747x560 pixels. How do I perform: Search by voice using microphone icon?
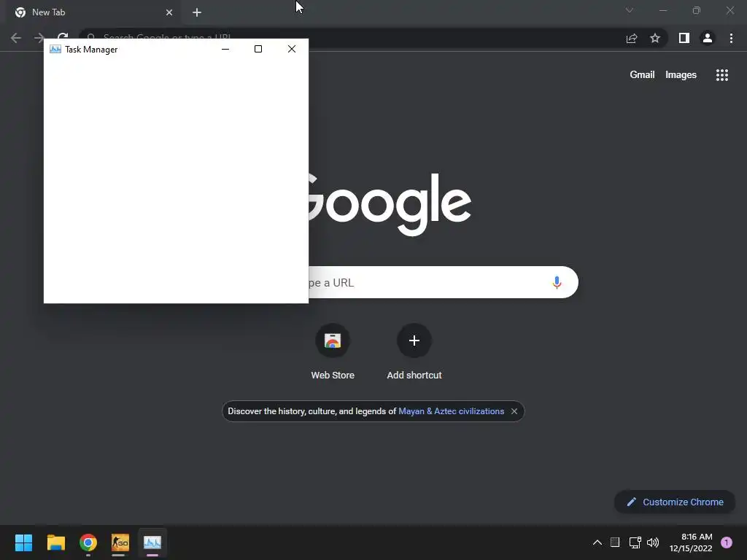[557, 282]
